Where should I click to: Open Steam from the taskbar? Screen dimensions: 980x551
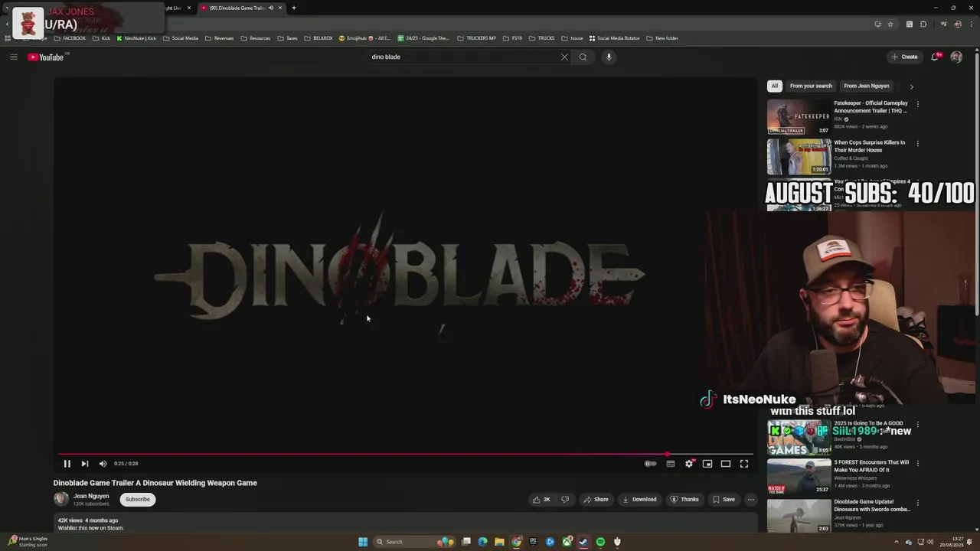pos(583,542)
